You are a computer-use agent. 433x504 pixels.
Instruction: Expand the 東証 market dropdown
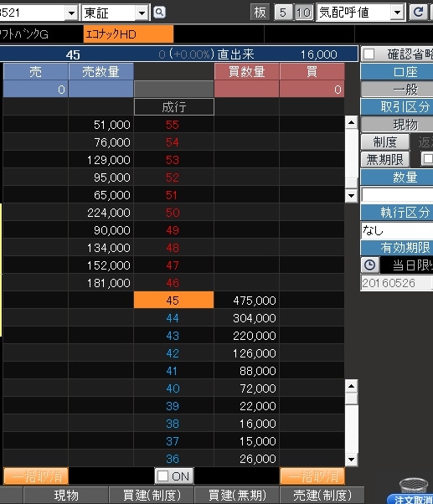[142, 13]
